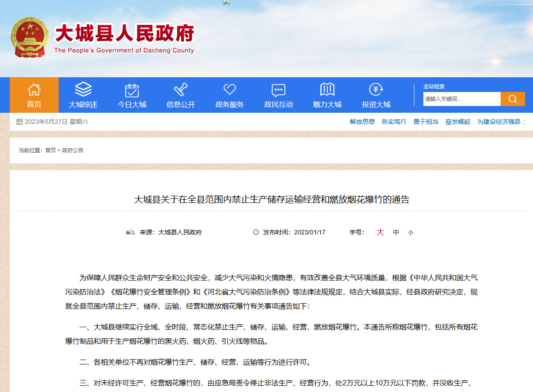Set font size to 中
The width and height of the screenshot is (533, 392).
click(396, 232)
